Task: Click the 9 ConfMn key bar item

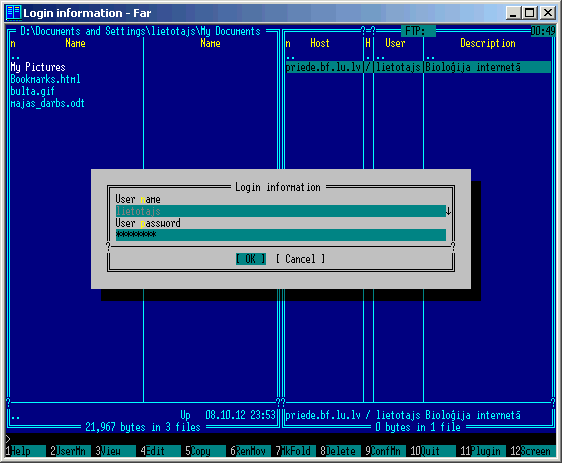Action: point(386,451)
